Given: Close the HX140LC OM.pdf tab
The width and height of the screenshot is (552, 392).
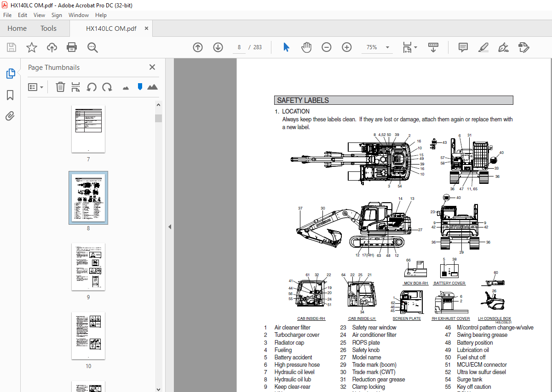Looking at the screenshot, I should (x=146, y=28).
